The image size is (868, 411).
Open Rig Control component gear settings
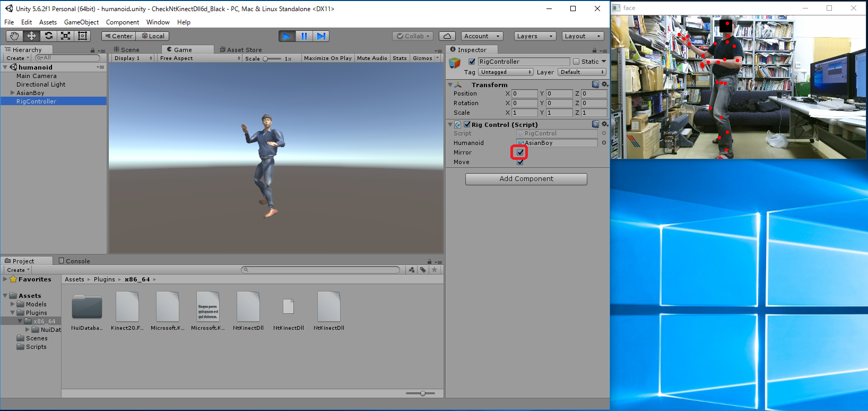(x=604, y=124)
